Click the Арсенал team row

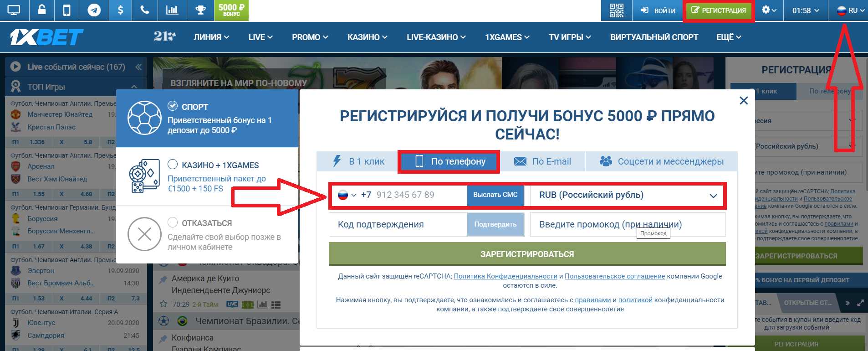pos(41,166)
